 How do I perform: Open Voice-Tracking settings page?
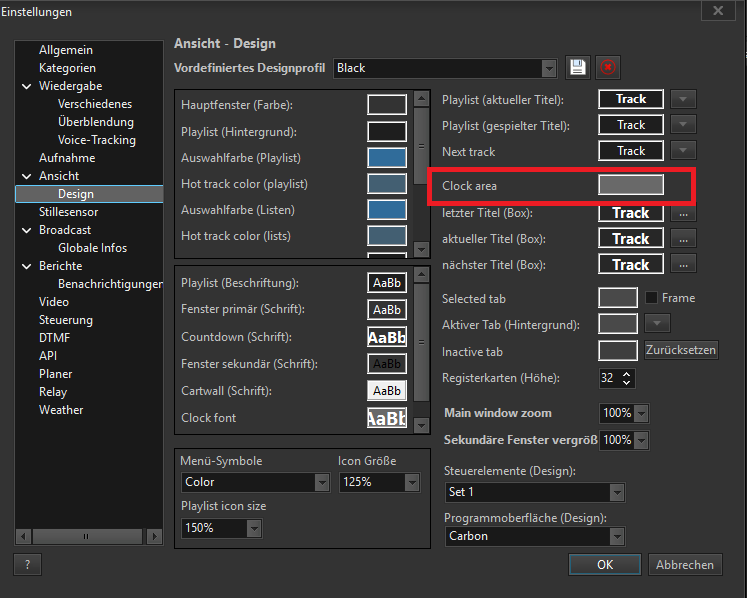click(97, 140)
